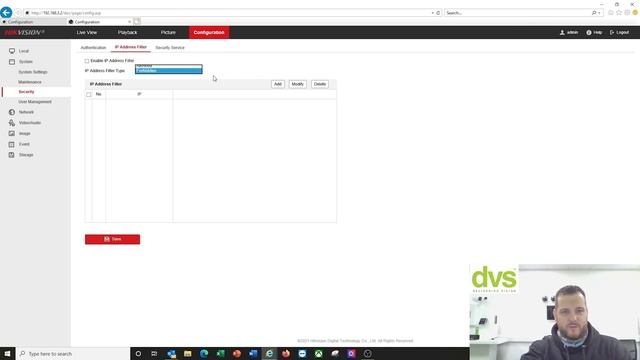
Task: Open the address bar history dropdown arrow
Action: coord(433,13)
